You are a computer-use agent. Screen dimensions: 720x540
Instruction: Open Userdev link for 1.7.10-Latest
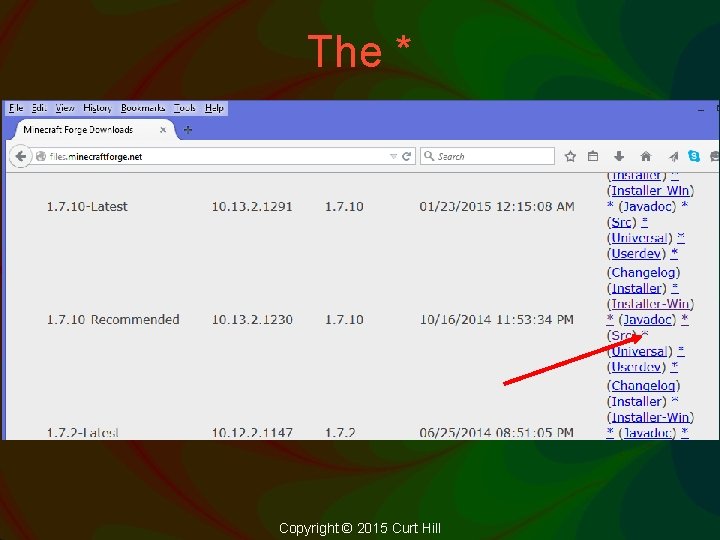coord(636,253)
